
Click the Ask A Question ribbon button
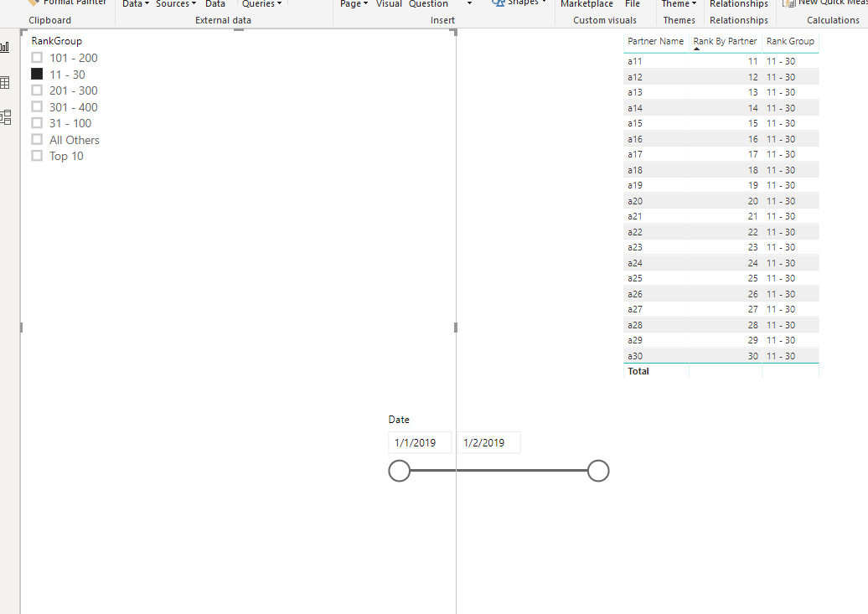tap(428, 4)
